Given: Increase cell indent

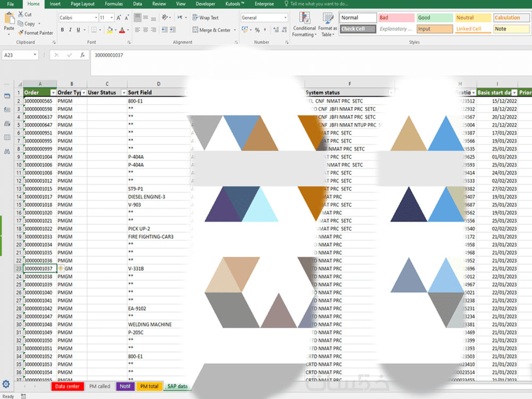Looking at the screenshot, I should 173,30.
